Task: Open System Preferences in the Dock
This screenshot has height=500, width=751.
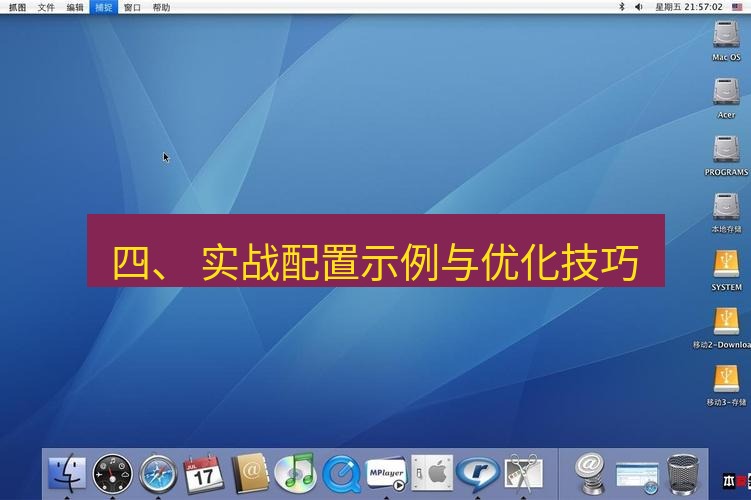Action: (x=432, y=474)
